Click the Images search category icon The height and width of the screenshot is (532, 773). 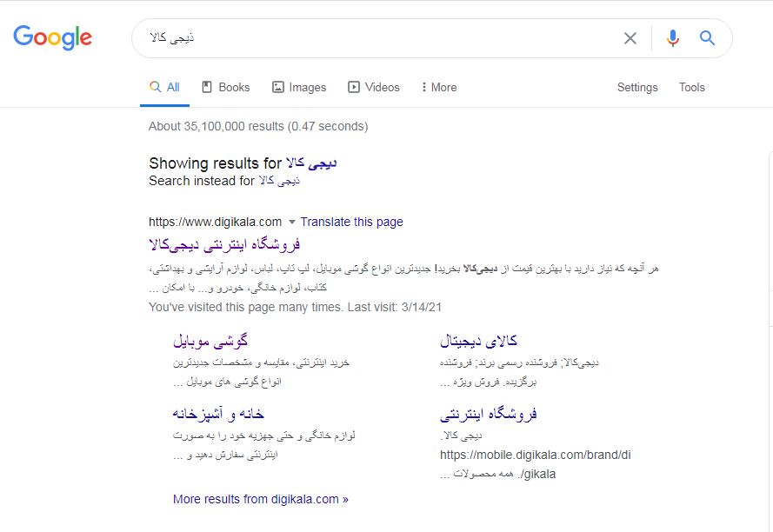[279, 87]
